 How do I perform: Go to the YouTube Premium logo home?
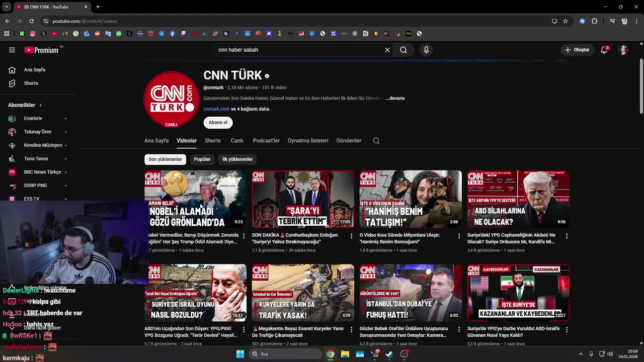41,50
